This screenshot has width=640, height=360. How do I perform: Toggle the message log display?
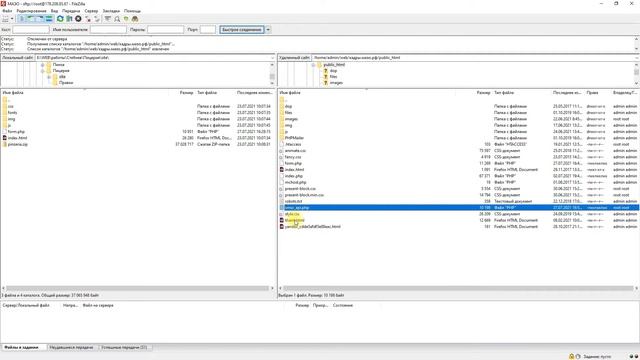(22, 19)
